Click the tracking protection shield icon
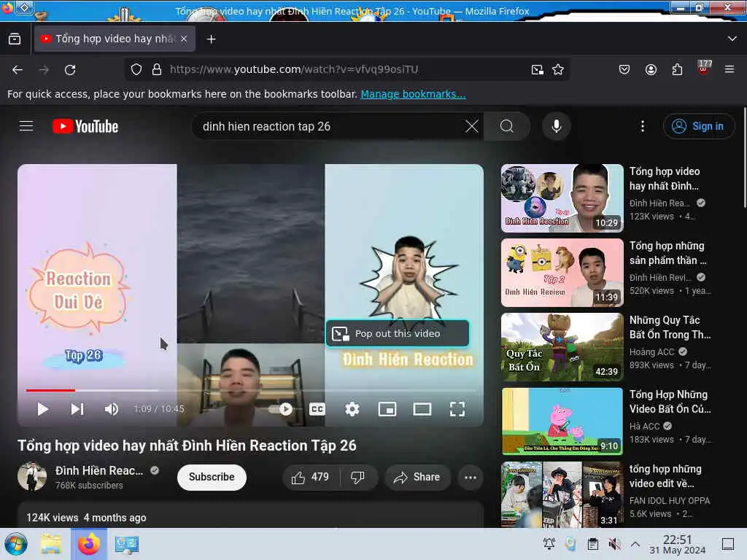747x560 pixels. 136,69
